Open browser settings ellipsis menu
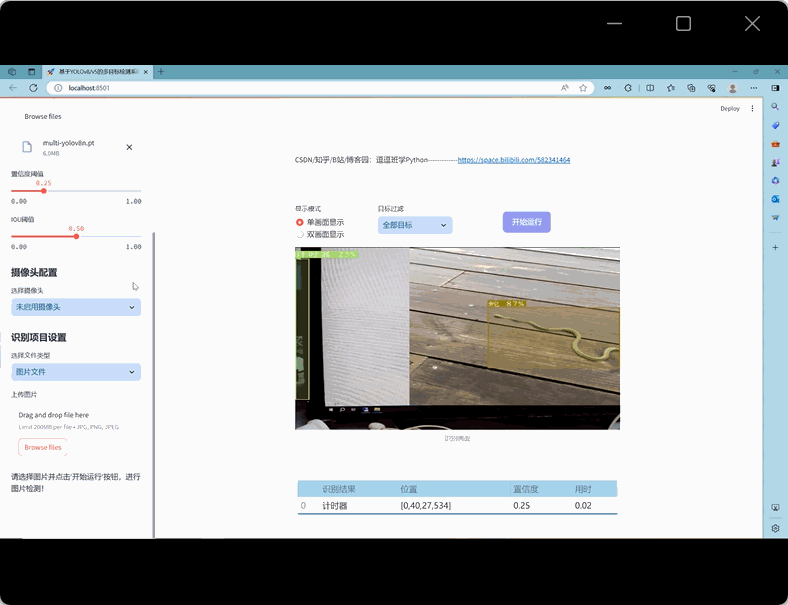Screen dimensions: 788x605 [753, 88]
